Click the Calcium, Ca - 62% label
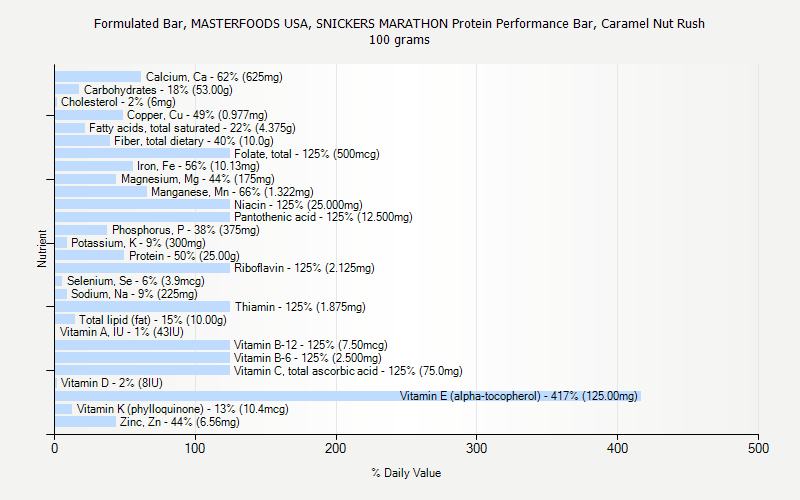This screenshot has height=500, width=800. click(x=214, y=77)
